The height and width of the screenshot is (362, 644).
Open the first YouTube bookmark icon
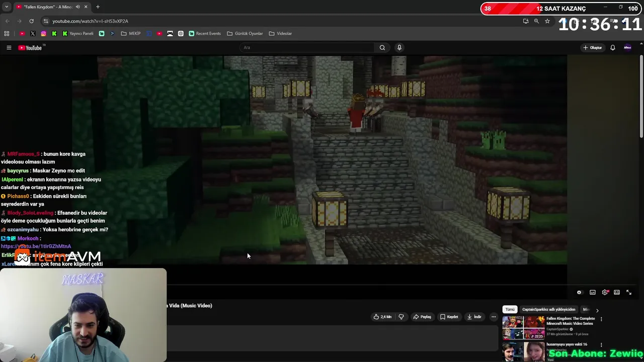click(22, 34)
